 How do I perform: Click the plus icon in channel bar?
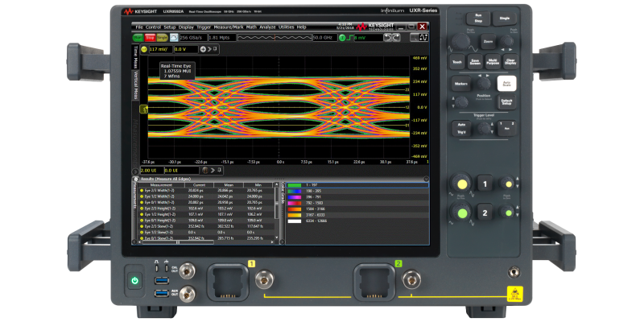click(x=203, y=49)
